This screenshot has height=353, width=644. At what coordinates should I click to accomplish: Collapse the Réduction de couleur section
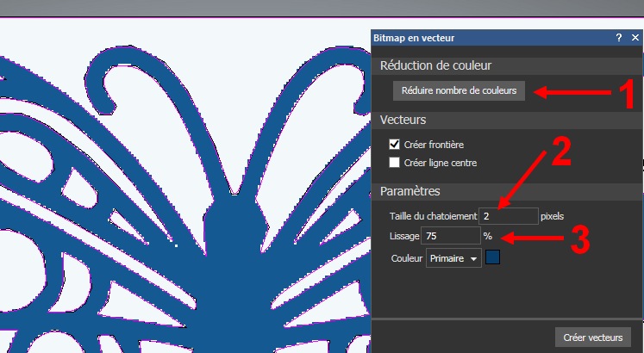[436, 65]
